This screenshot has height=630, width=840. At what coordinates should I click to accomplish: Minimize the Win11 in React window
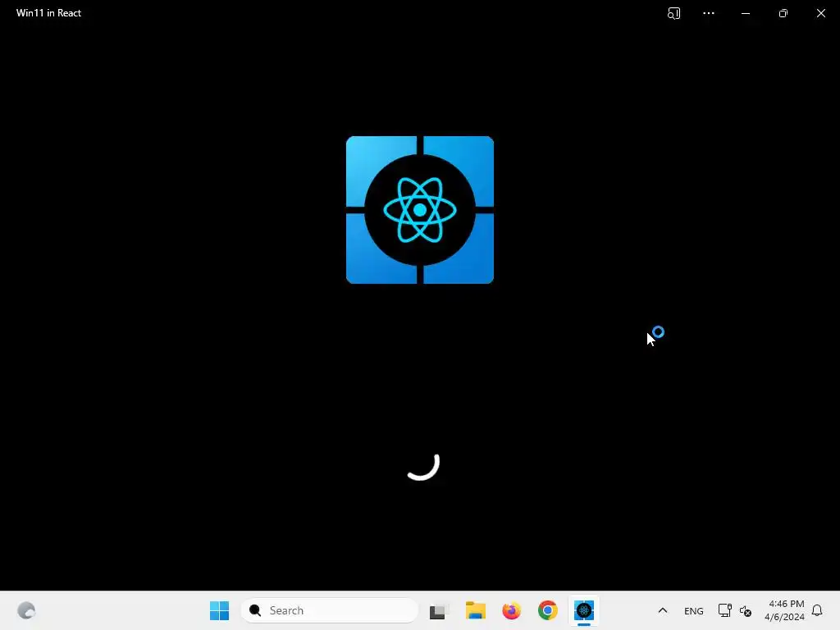746,13
